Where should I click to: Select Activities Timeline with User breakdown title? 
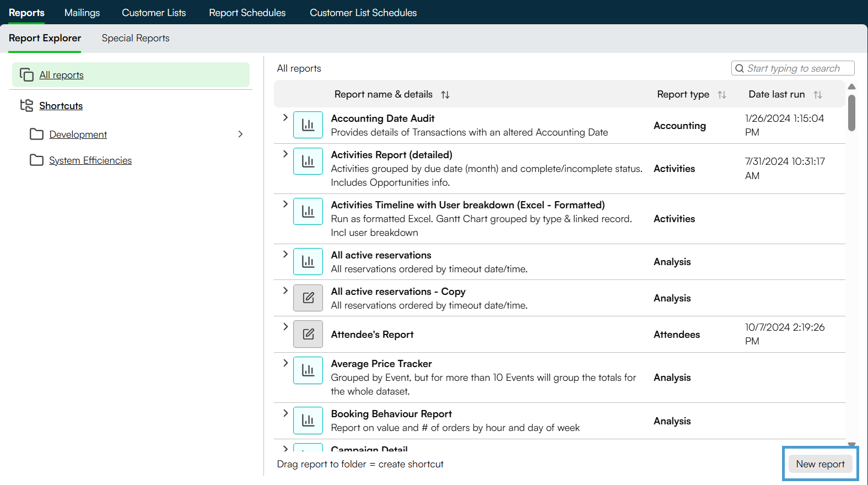(467, 205)
